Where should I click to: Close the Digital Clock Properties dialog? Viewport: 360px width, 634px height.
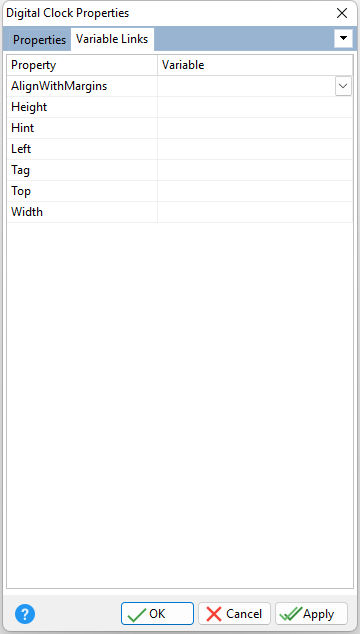(x=342, y=13)
